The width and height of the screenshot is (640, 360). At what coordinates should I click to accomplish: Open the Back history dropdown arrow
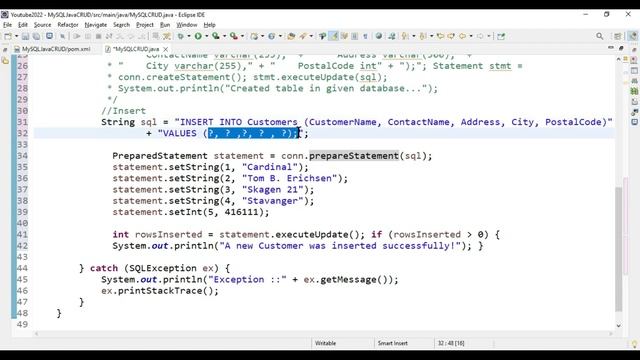pos(471,36)
